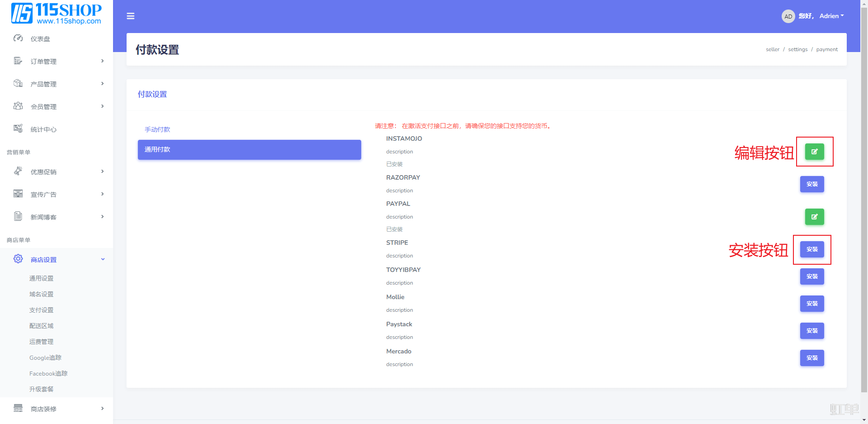Open 升级套餐 submenu link
This screenshot has height=424, width=868.
coord(41,389)
